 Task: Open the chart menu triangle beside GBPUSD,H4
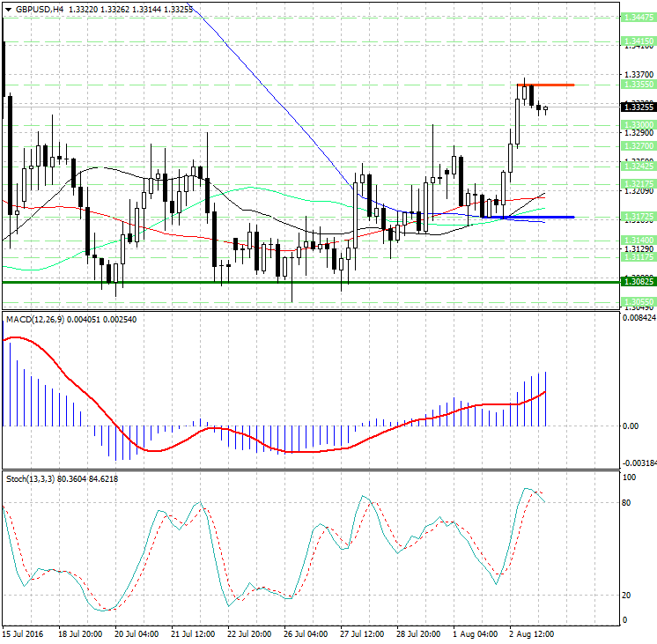(x=8, y=9)
